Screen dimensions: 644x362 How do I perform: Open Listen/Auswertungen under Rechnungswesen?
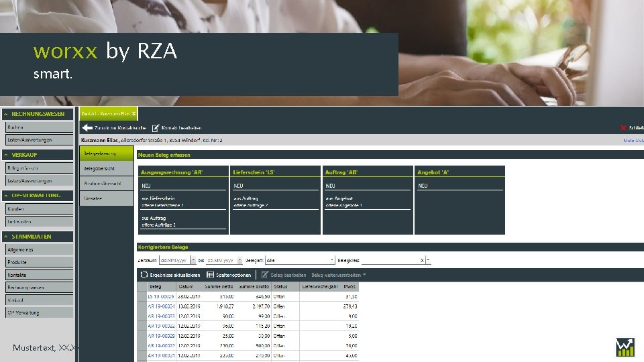[x=39, y=139]
